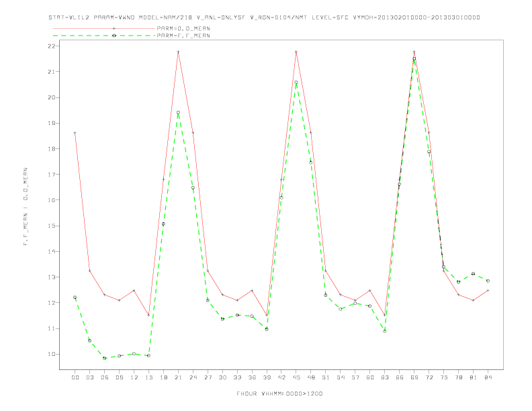Click the red observed peak marker at hour 45
The height and width of the screenshot is (411, 532).
(296, 52)
